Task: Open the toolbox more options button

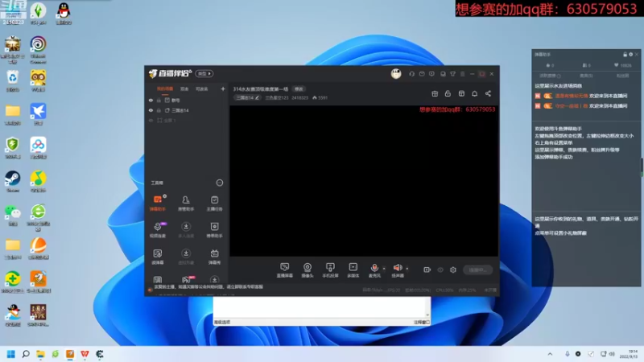Action: [220, 183]
